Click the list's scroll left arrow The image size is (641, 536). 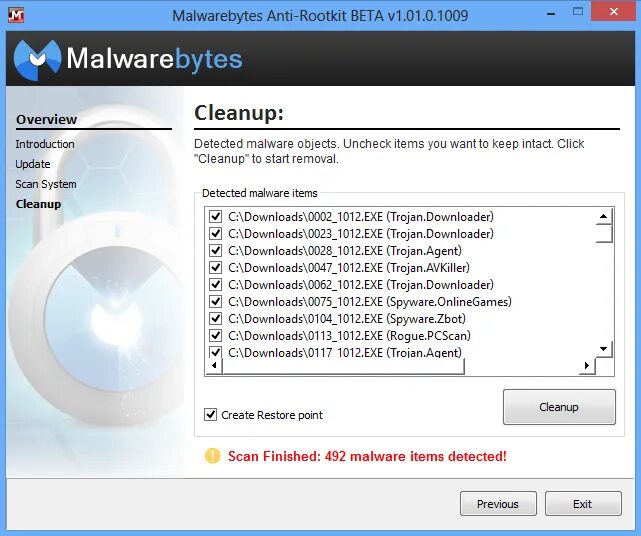click(214, 366)
